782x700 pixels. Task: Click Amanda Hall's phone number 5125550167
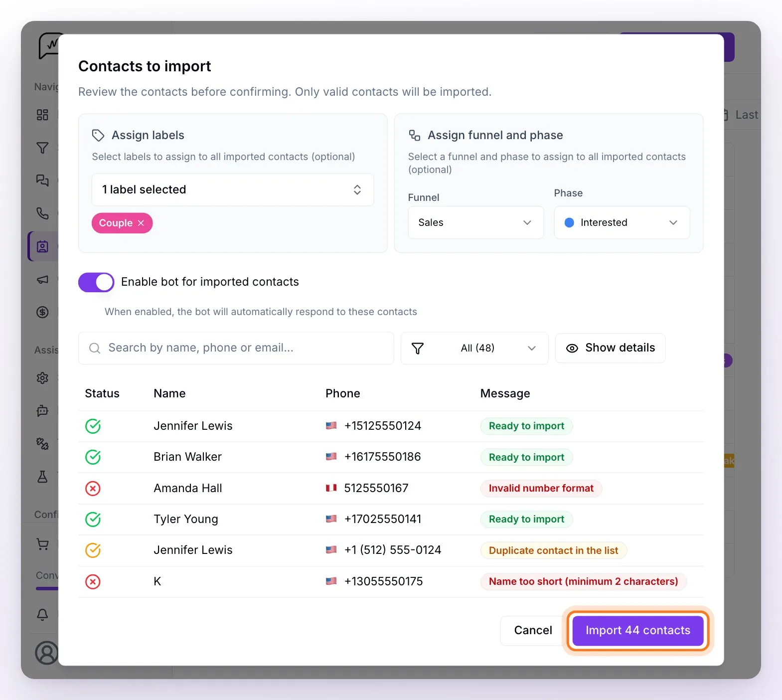(376, 488)
